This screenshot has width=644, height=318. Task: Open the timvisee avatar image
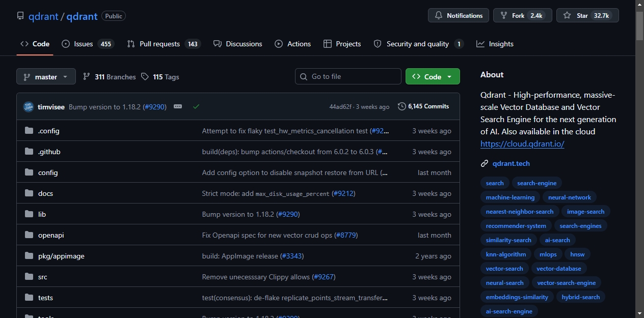point(29,107)
